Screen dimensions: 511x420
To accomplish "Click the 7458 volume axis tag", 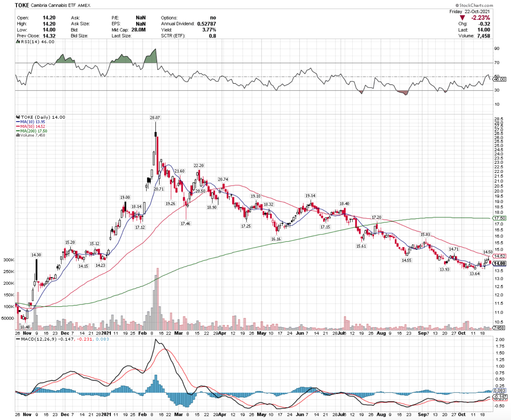I will click(499, 328).
